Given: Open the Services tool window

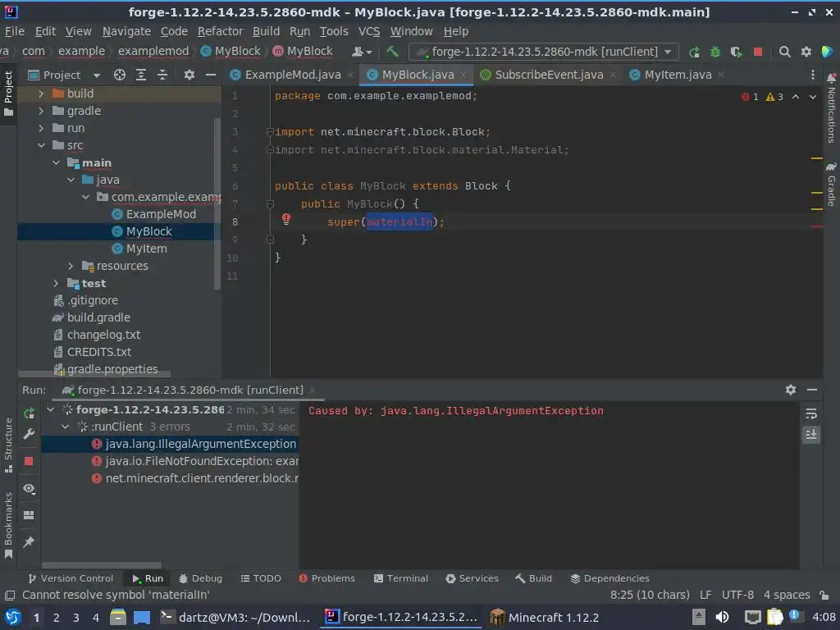Looking at the screenshot, I should tap(472, 578).
